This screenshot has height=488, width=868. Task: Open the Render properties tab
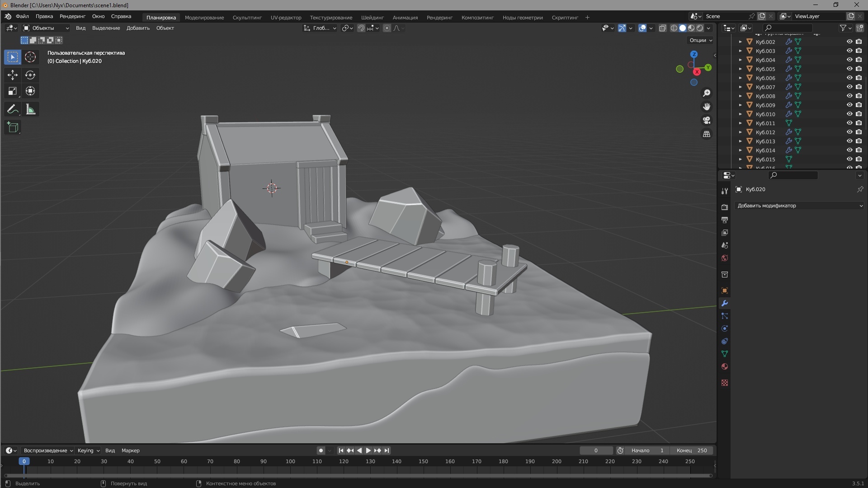pyautogui.click(x=725, y=207)
